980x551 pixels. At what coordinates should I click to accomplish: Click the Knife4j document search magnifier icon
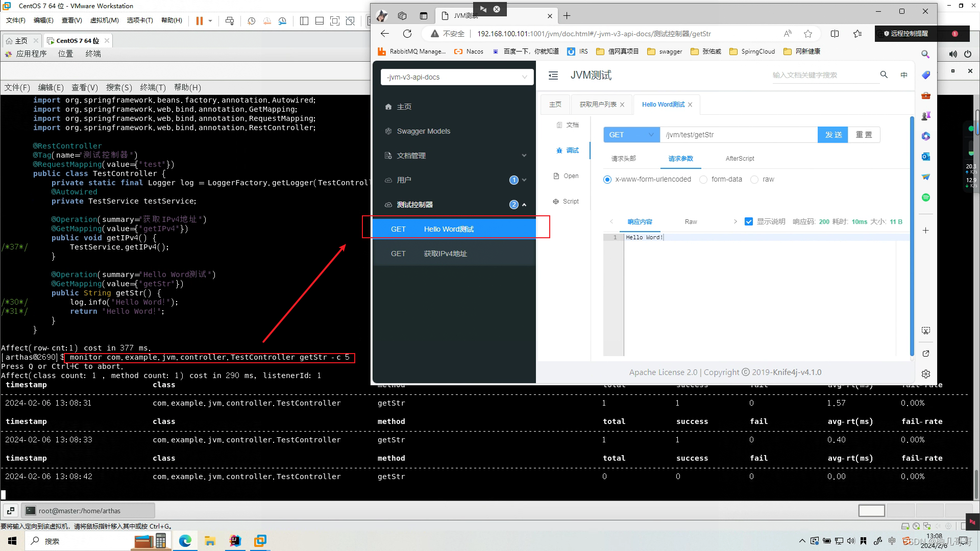[884, 75]
